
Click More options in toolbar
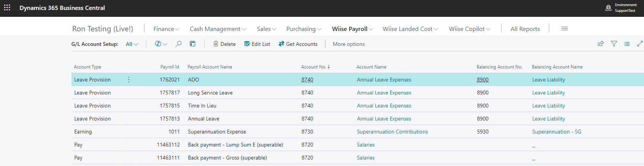349,44
